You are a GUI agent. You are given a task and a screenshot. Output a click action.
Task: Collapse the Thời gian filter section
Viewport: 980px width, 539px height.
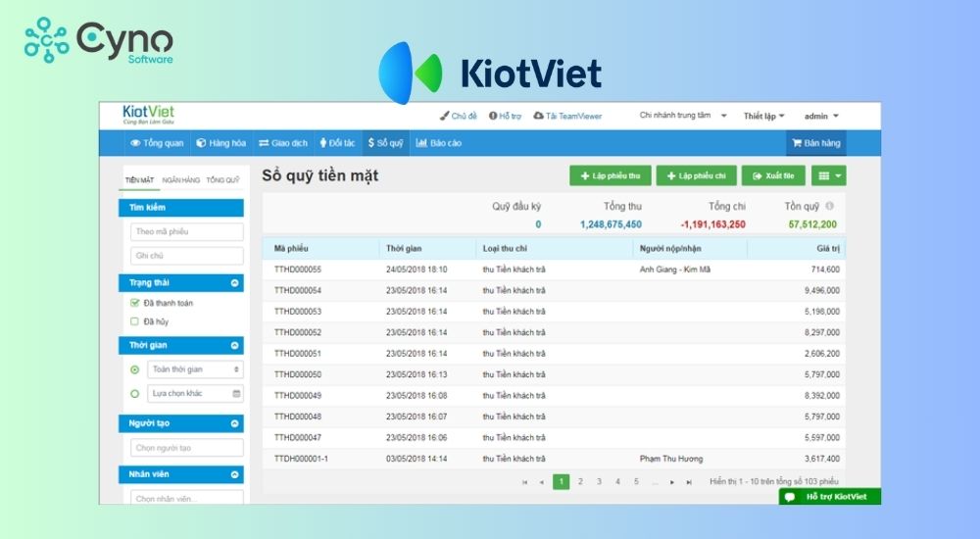pyautogui.click(x=234, y=346)
